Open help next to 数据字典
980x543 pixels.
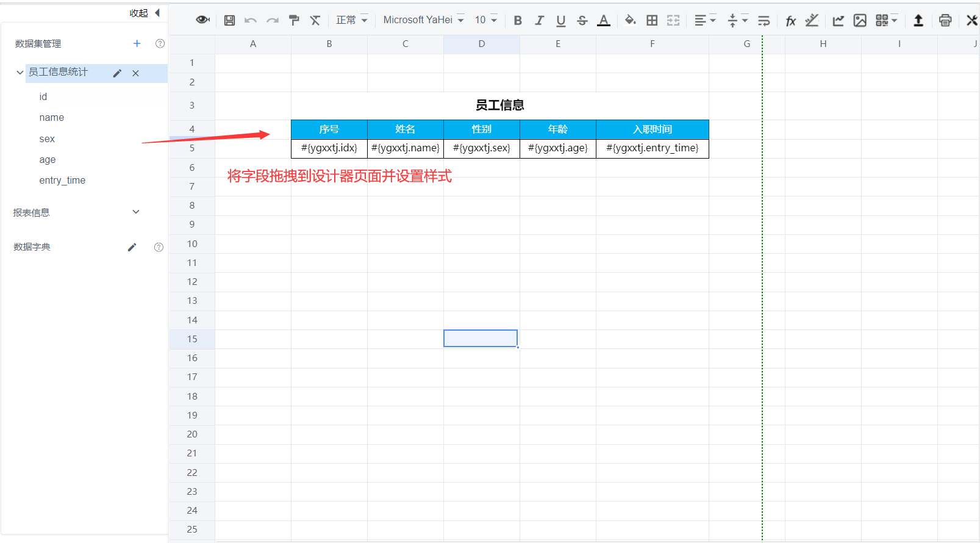tap(159, 247)
